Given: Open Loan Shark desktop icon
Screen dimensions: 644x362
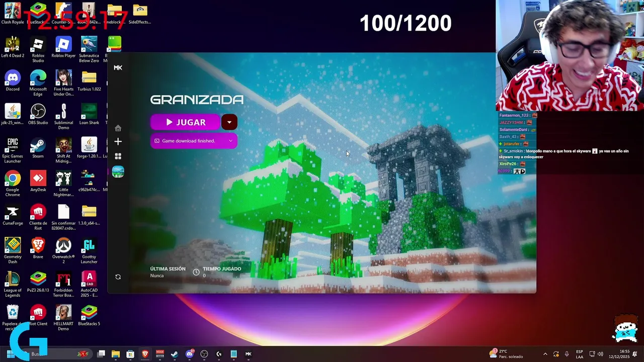Looking at the screenshot, I should coord(89,115).
